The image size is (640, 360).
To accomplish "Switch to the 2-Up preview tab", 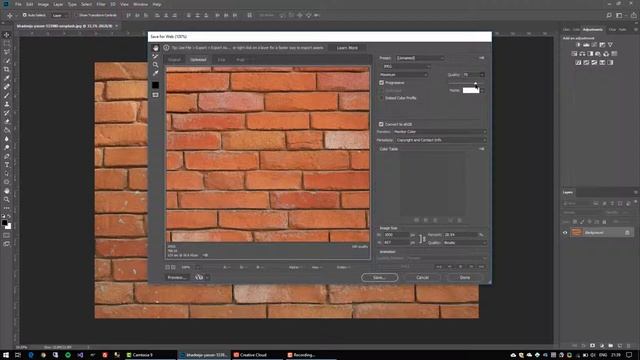I will pos(221,60).
